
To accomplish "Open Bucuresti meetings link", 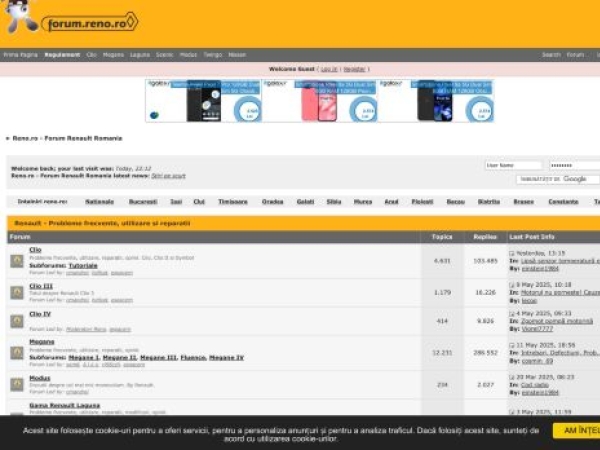I will [x=143, y=202].
